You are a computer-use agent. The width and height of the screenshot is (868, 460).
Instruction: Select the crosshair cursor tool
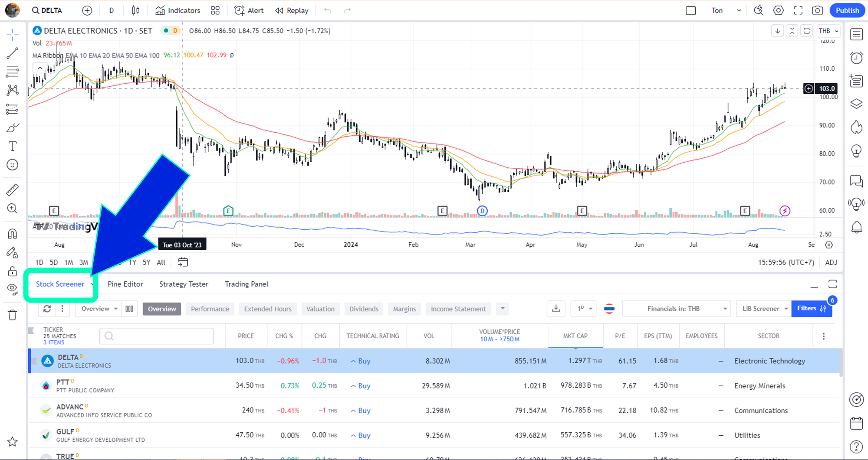coord(13,35)
